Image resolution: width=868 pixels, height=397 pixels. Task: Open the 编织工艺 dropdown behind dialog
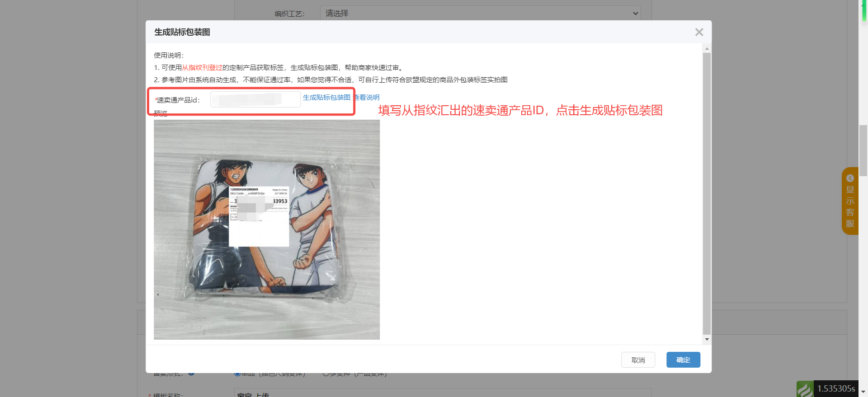tap(480, 13)
